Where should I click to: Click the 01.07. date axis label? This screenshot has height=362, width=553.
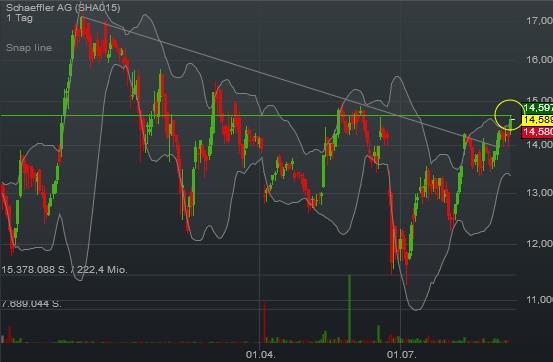tap(402, 354)
